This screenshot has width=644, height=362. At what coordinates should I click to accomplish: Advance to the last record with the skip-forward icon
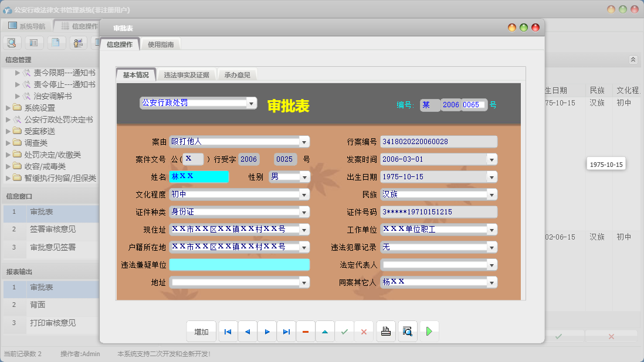click(x=286, y=331)
